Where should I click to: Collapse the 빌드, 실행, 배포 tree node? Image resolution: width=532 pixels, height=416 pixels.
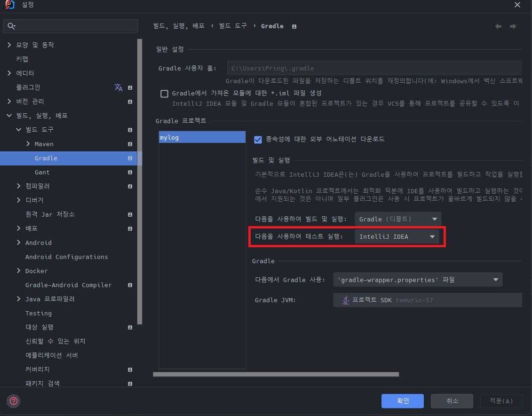9,116
